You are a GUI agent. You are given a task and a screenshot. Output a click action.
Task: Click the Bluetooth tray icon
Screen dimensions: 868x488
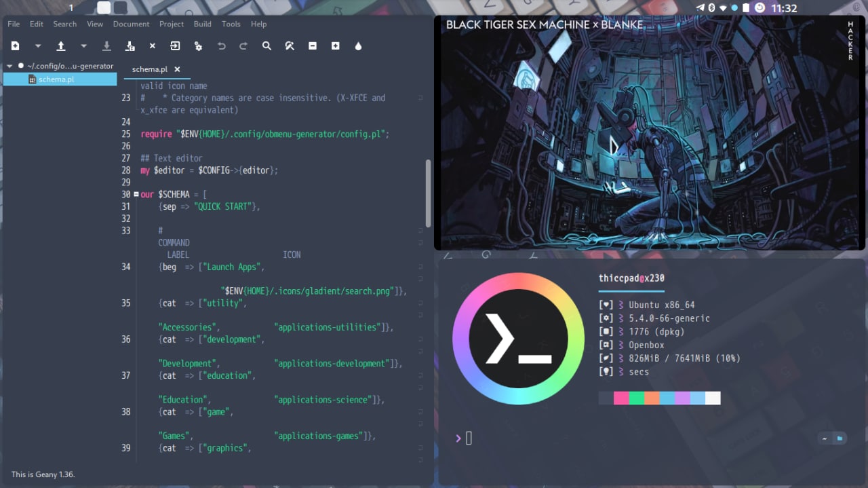pos(712,7)
